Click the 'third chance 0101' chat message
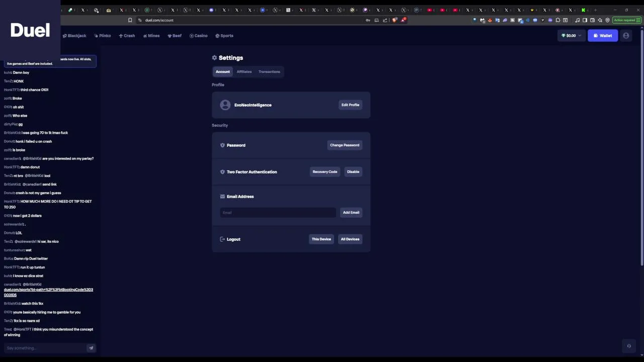The image size is (644, 362). 34,89
